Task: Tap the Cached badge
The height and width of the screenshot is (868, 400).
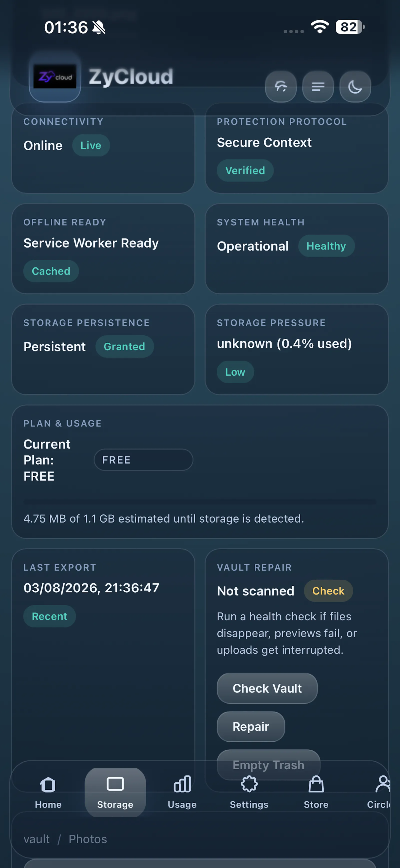Action: (x=51, y=271)
